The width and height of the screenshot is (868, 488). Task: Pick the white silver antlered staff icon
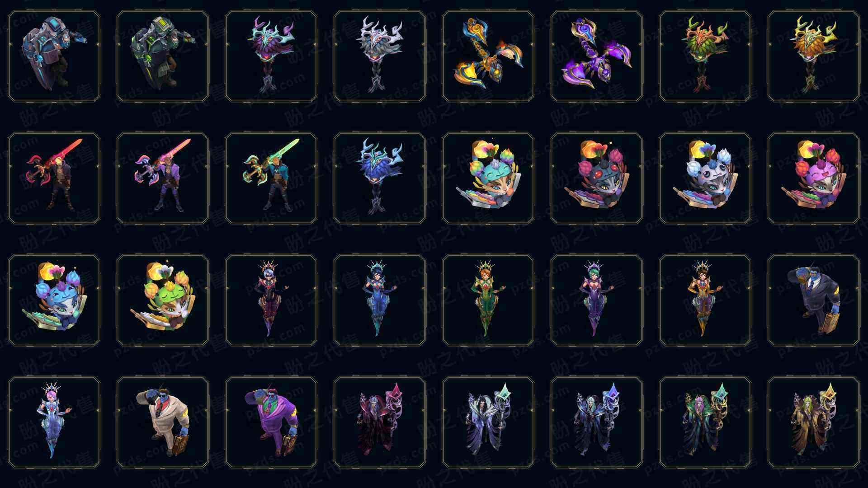[380, 56]
